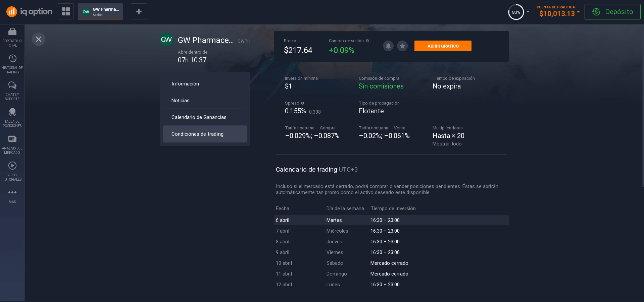
Task: Click the Más three-dots icon
Action: click(12, 193)
